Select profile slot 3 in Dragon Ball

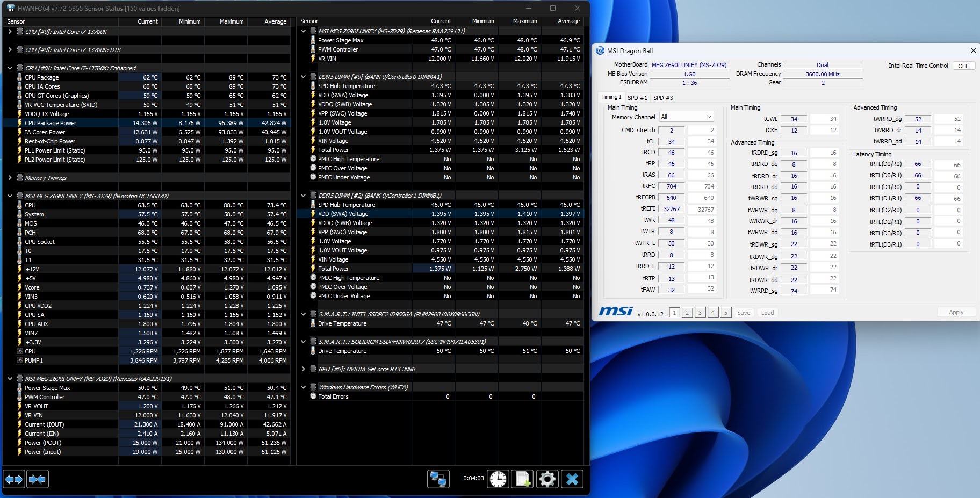click(700, 313)
